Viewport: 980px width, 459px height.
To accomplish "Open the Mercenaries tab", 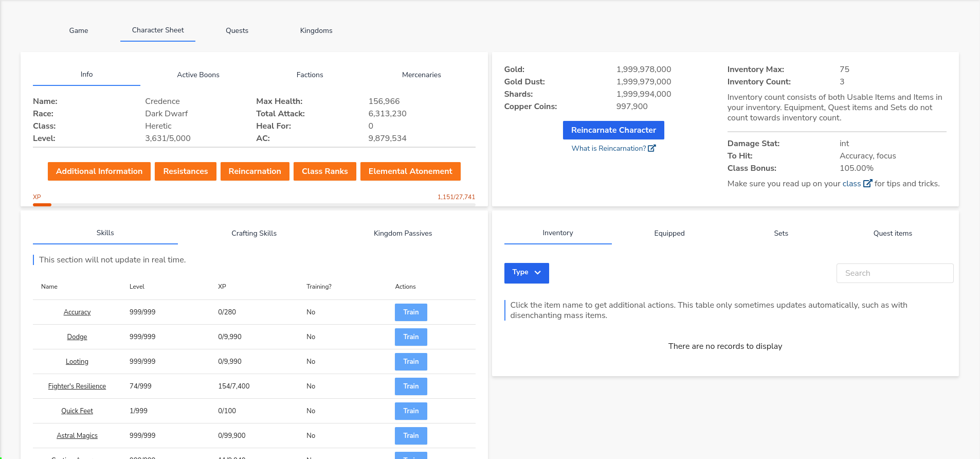I will click(x=421, y=75).
